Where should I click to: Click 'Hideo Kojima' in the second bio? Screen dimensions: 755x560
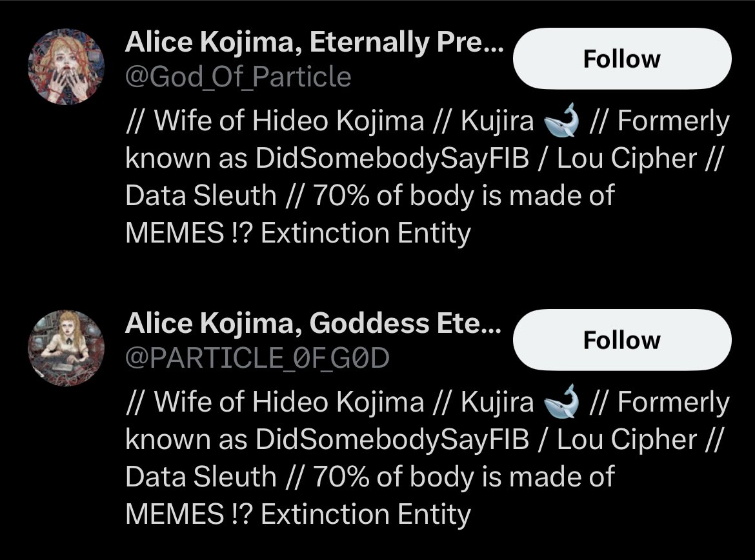point(337,402)
